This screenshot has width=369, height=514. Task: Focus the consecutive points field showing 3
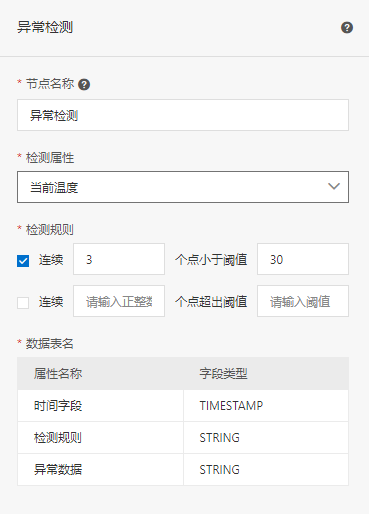point(119,259)
